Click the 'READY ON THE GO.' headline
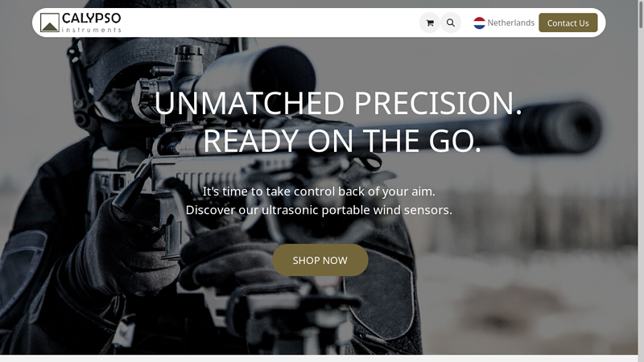This screenshot has width=644, height=362. (341, 141)
